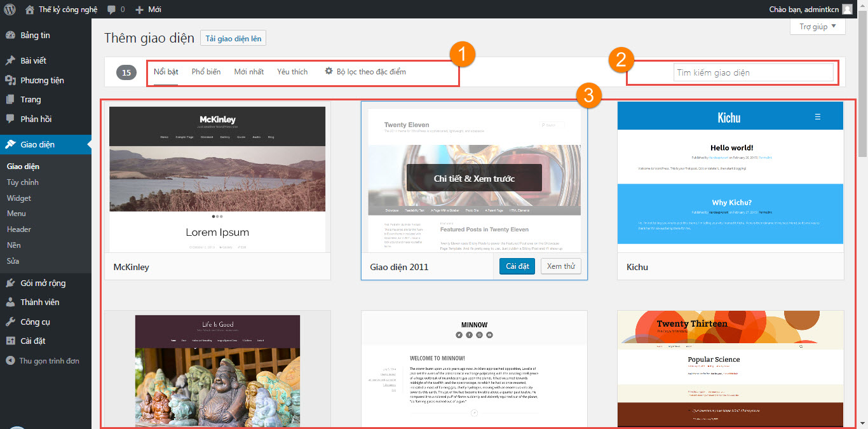868x429 pixels.
Task: Click the Bài viết pin icon
Action: 10,61
